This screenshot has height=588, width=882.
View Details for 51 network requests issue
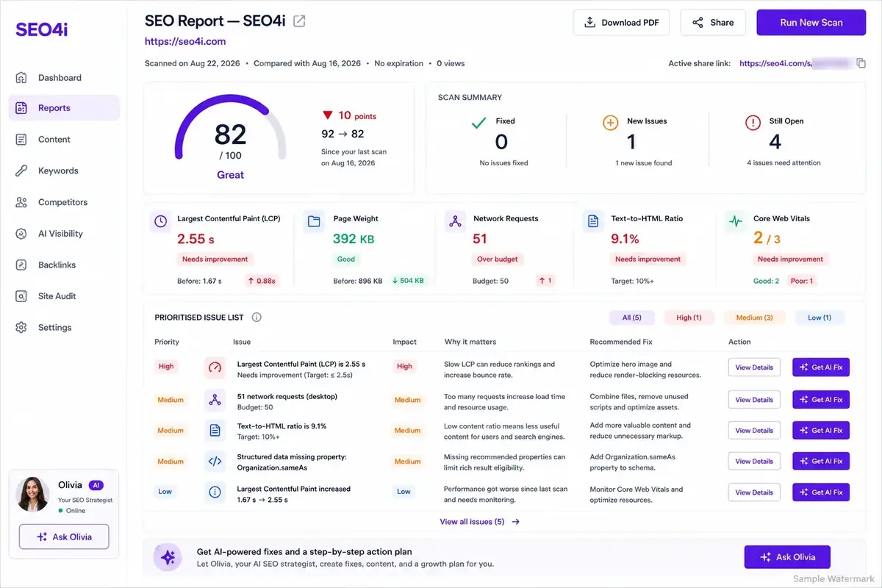[x=754, y=400]
